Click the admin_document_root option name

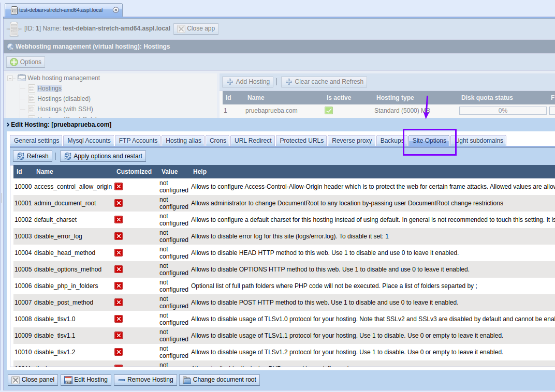(x=65, y=203)
